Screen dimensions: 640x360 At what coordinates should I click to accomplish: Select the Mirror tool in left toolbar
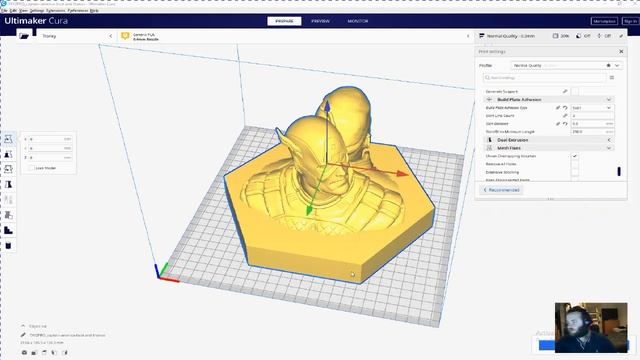[x=8, y=185]
